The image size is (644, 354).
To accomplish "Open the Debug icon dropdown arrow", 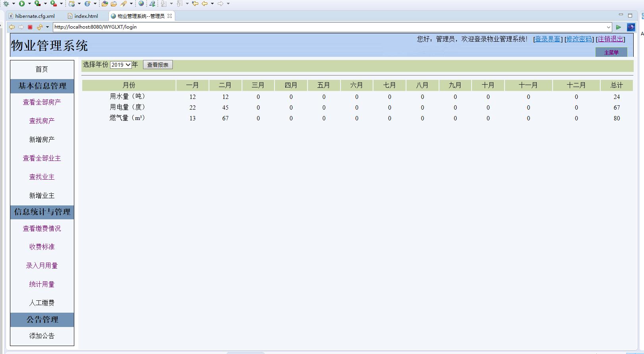I will click(14, 4).
